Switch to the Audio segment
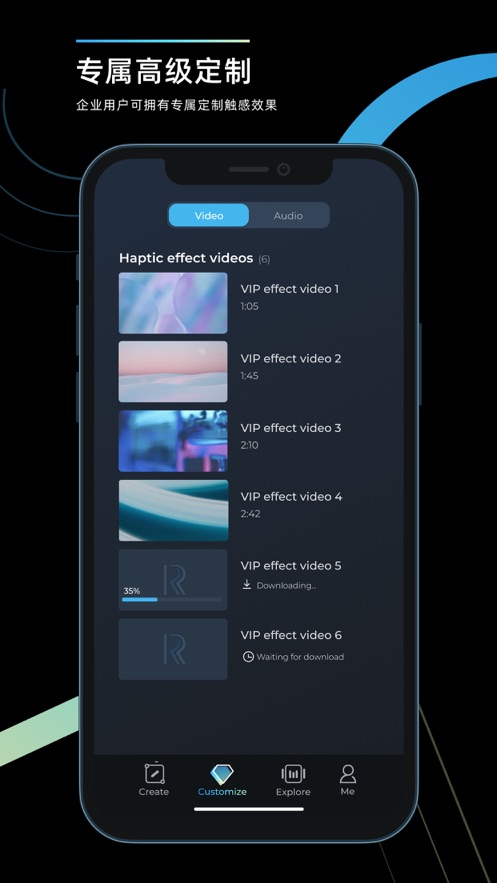The image size is (497, 883). pos(288,216)
